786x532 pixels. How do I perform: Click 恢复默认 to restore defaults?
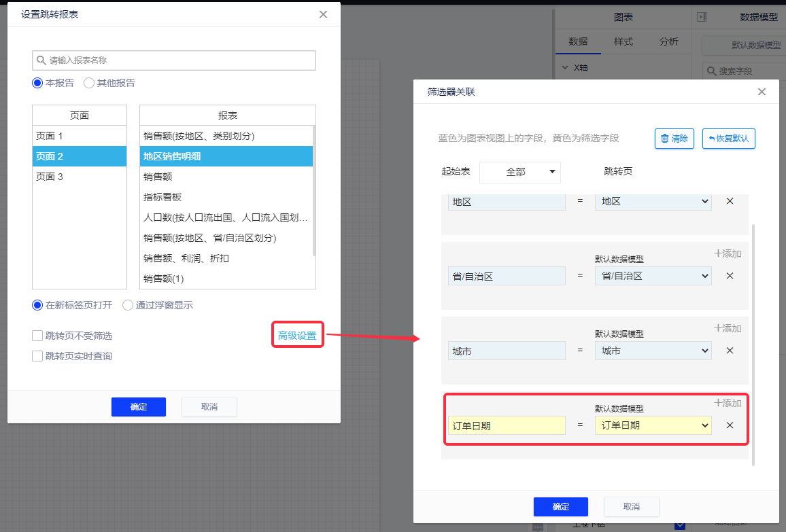[x=728, y=139]
